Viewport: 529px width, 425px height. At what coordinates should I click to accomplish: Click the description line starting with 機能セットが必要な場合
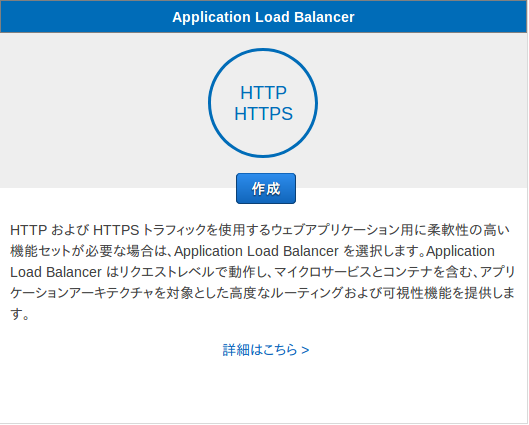point(252,251)
